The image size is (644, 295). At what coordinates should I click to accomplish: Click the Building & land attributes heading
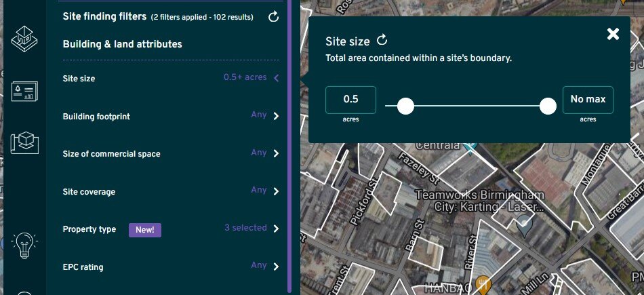pos(123,44)
